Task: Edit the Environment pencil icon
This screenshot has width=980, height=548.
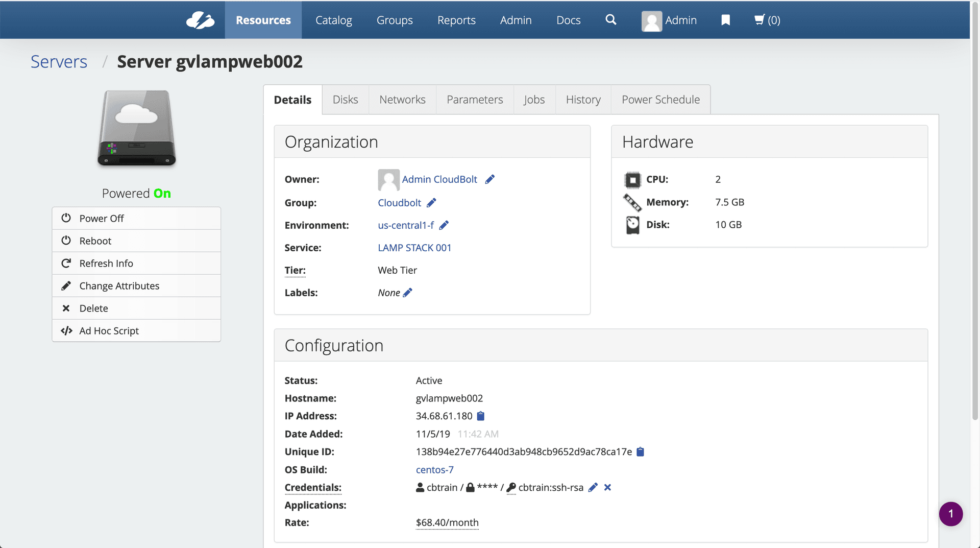Action: [444, 225]
